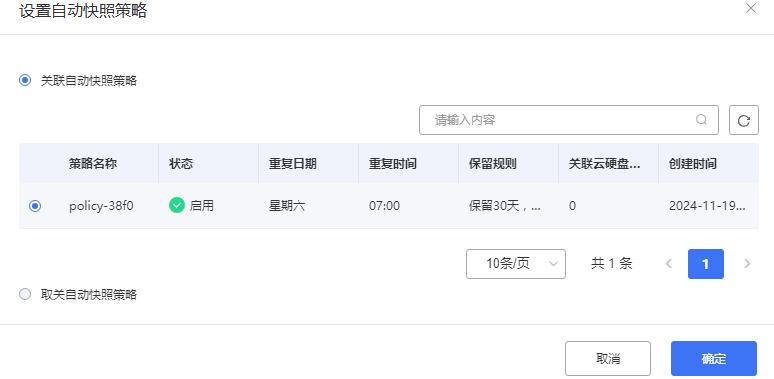Image resolution: width=774 pixels, height=379 pixels.
Task: Open the 10条/页 page size dropdown
Action: [516, 264]
